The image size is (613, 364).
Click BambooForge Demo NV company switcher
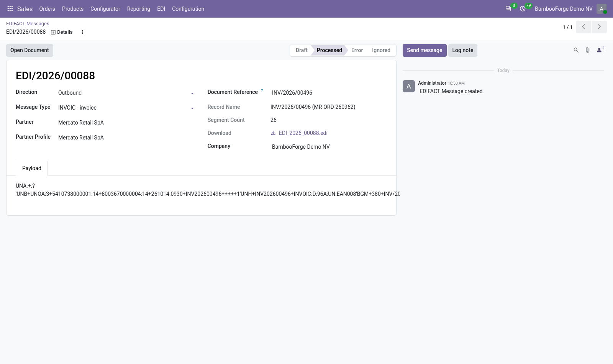(564, 9)
